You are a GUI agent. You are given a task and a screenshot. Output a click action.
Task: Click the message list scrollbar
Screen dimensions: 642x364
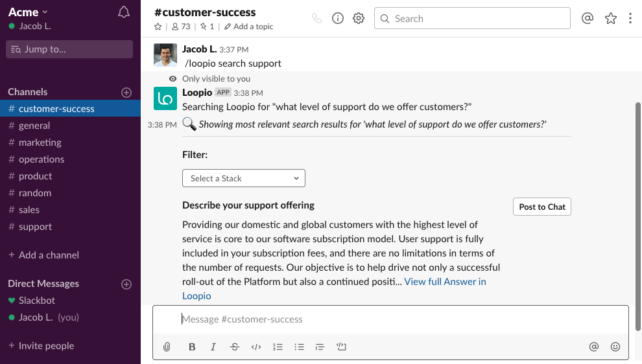[x=638, y=216]
